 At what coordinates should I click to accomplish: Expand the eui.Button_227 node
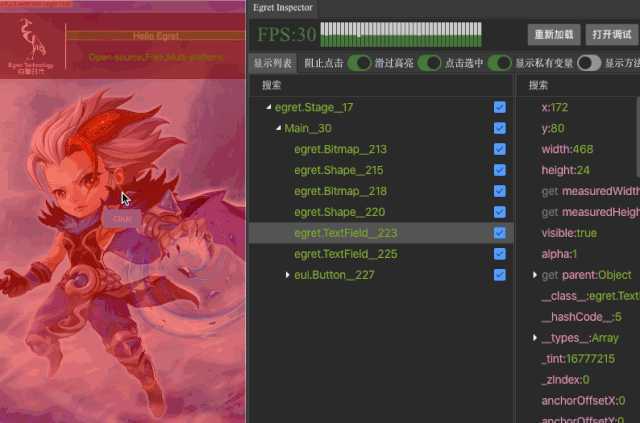(287, 275)
